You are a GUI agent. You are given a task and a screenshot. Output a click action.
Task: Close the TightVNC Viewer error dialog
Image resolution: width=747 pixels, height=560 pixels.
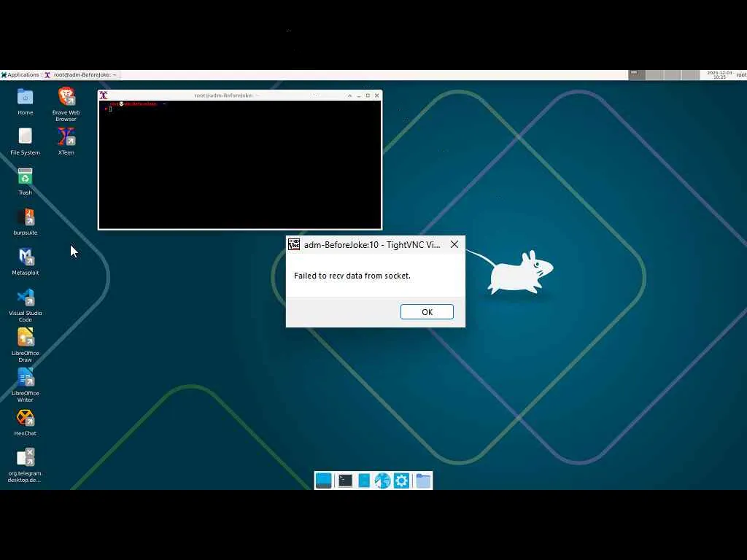pyautogui.click(x=454, y=244)
